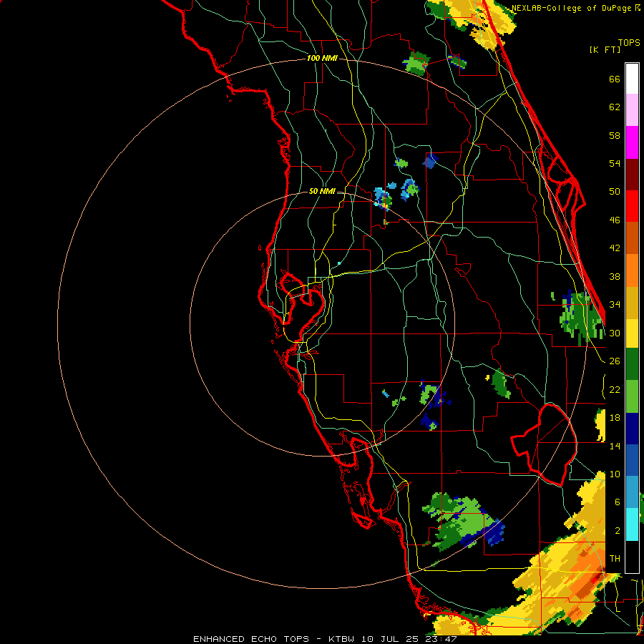This screenshot has height=644, width=644.
Task: Click the white swatch in the tops legend
Action: pyautogui.click(x=632, y=79)
